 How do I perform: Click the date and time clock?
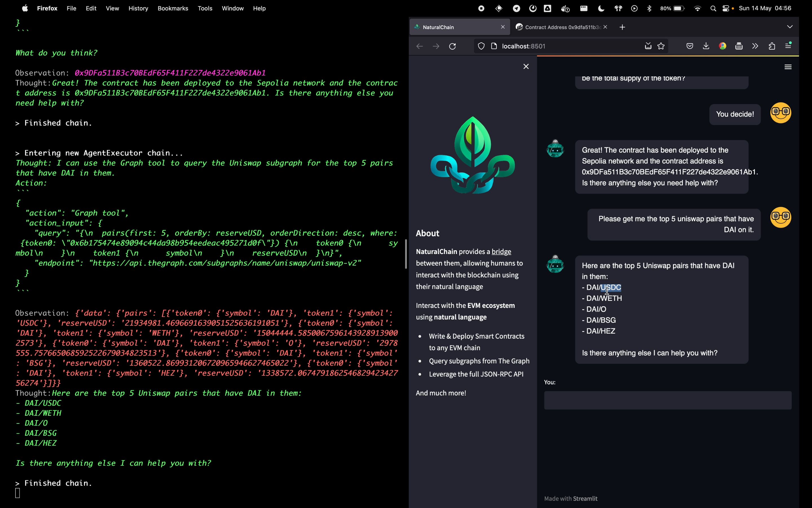click(765, 8)
